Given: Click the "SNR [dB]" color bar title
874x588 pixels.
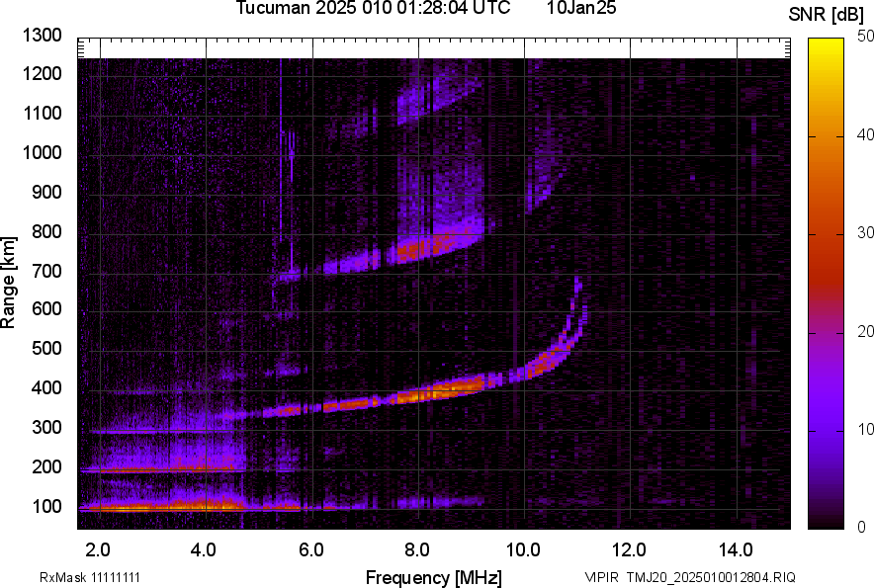Looking at the screenshot, I should (x=829, y=14).
